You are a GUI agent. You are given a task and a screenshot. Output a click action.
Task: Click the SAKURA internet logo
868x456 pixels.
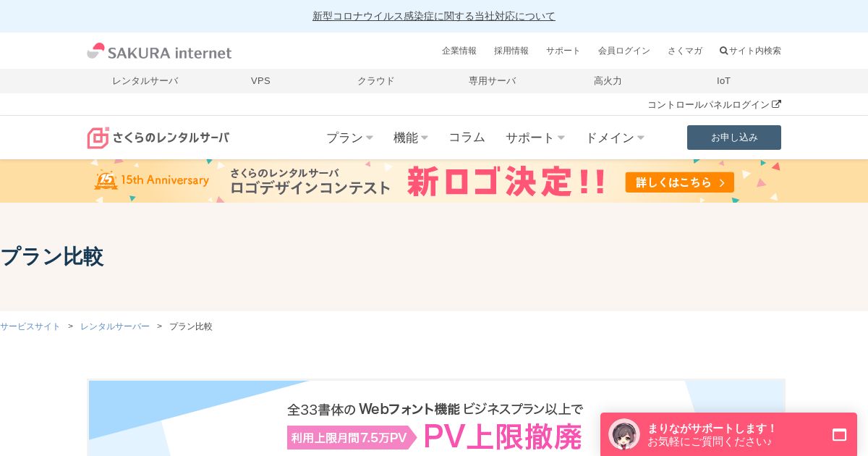[x=159, y=51]
